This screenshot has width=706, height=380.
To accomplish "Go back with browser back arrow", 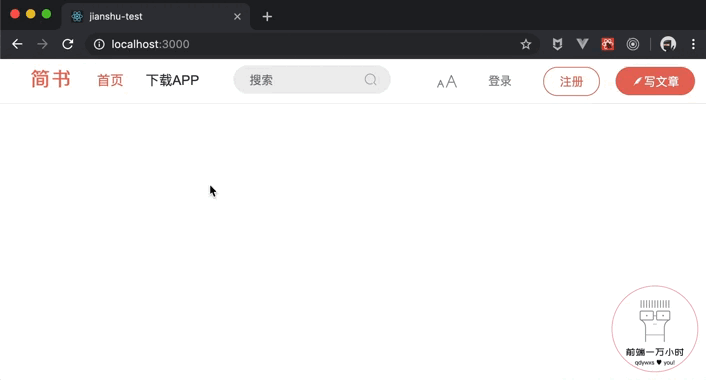I will pos(17,44).
